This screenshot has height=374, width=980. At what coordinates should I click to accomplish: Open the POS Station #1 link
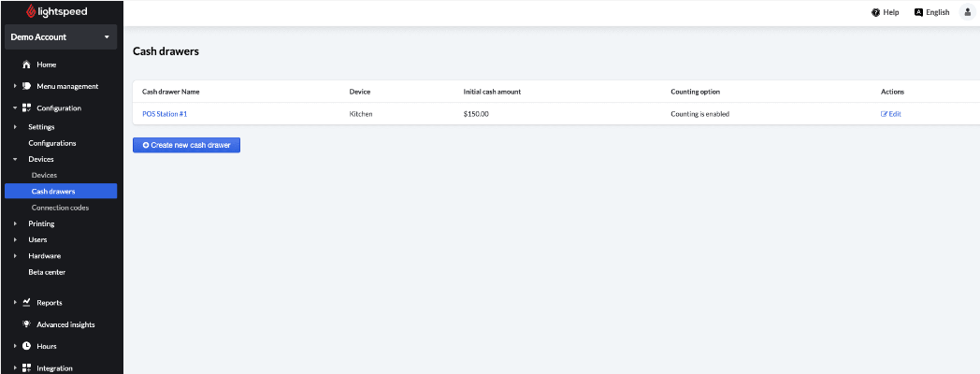click(x=165, y=114)
